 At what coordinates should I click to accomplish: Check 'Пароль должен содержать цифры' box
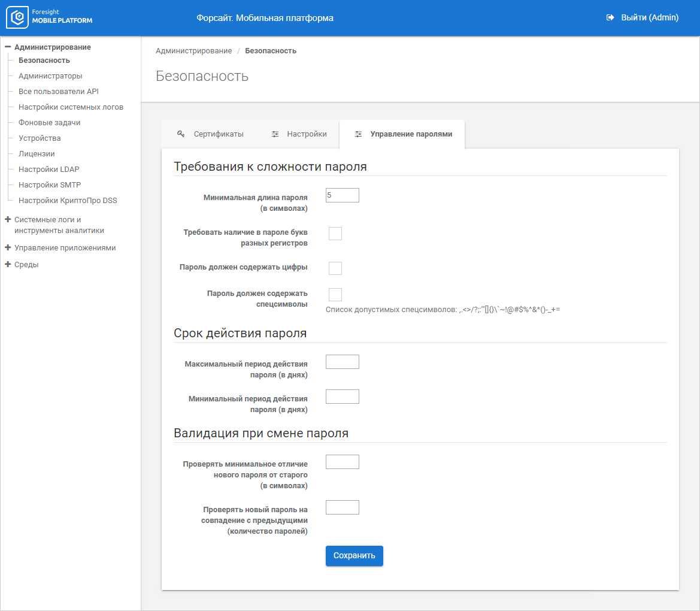[x=335, y=268]
